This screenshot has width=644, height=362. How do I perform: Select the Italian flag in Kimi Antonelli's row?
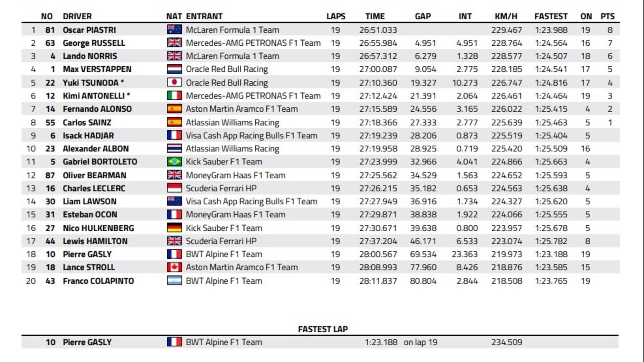coord(174,96)
